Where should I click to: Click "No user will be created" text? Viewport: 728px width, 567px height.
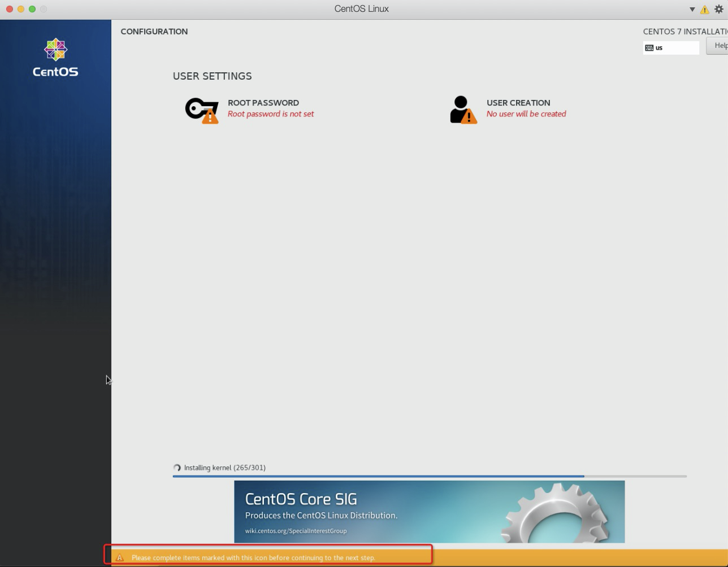coord(526,114)
